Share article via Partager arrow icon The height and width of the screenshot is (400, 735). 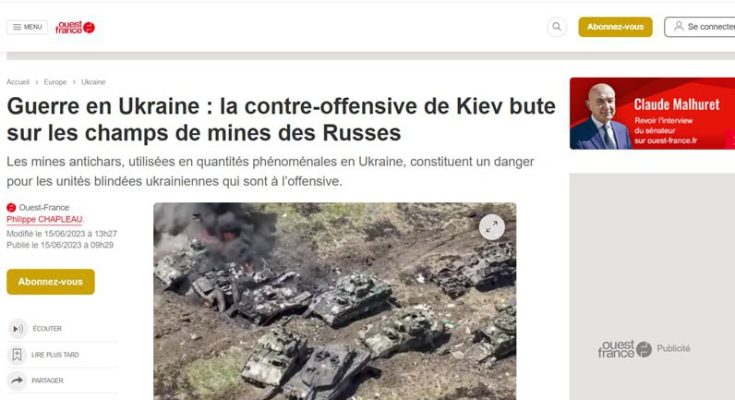(17, 380)
